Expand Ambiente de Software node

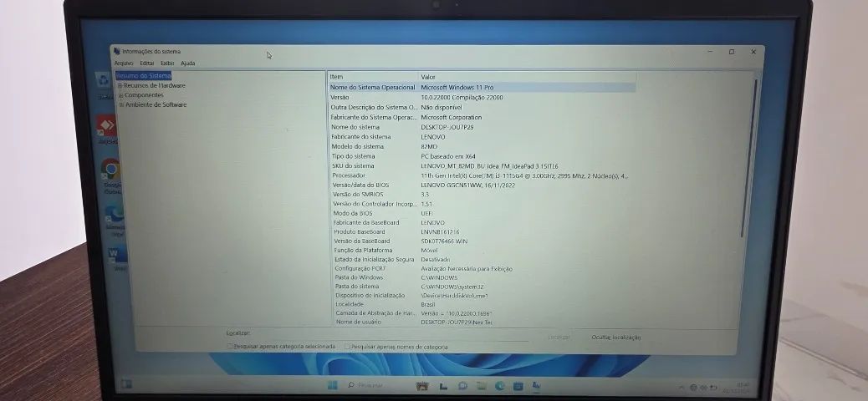click(x=122, y=105)
